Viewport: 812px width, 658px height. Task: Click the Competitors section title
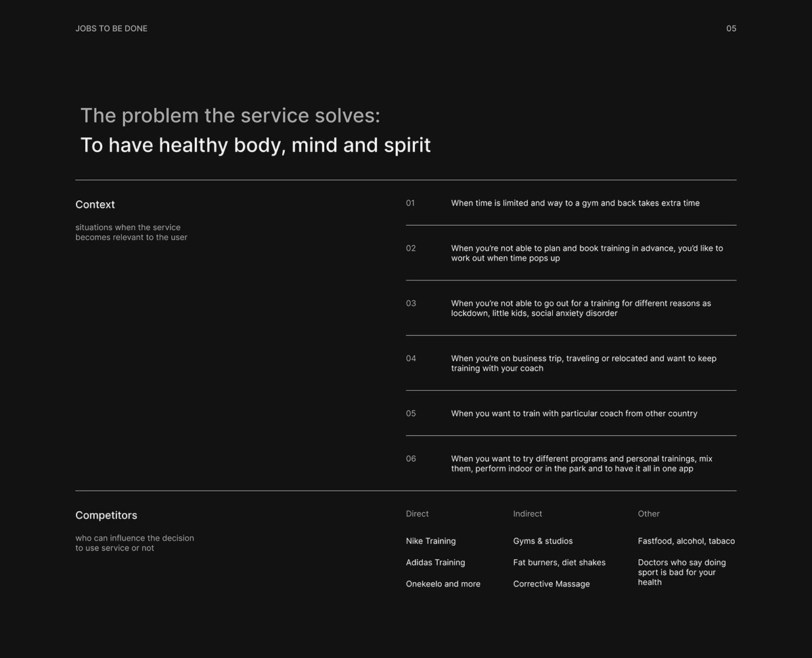click(106, 515)
